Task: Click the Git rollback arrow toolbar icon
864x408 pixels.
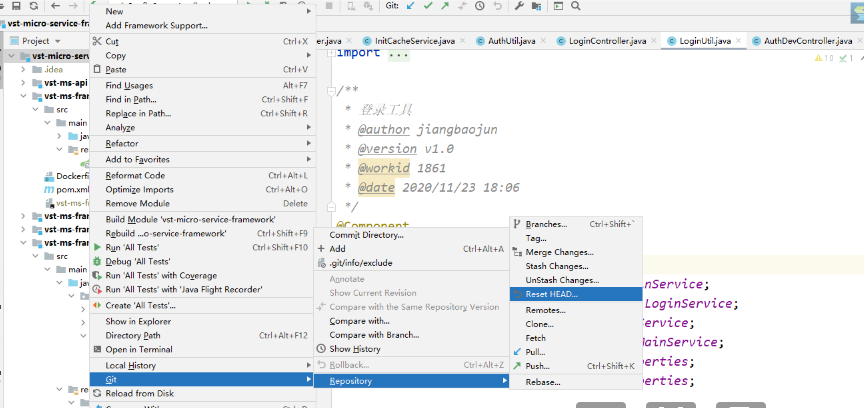Action: tap(496, 6)
